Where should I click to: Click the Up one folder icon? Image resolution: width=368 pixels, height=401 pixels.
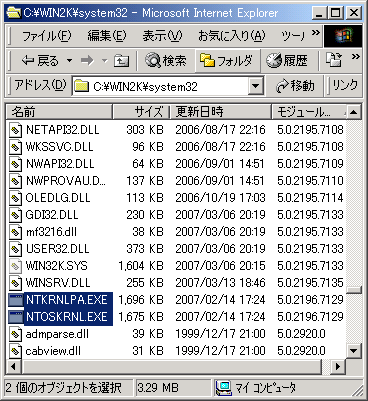(121, 61)
